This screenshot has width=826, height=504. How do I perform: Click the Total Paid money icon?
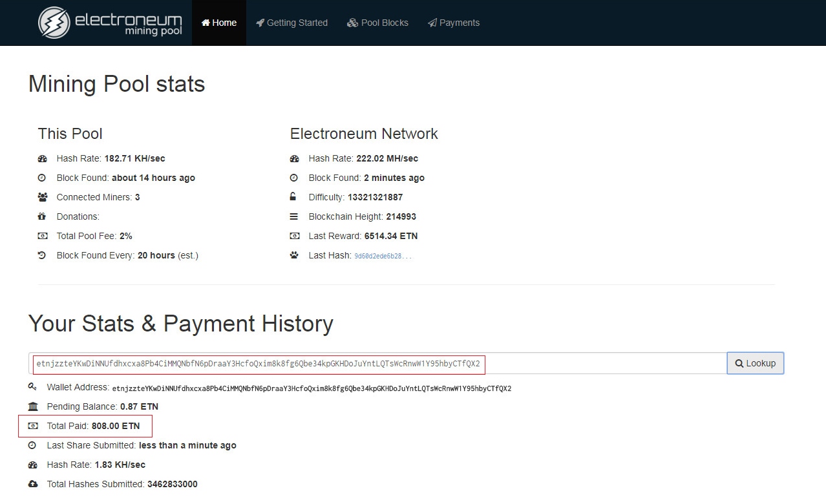[33, 426]
